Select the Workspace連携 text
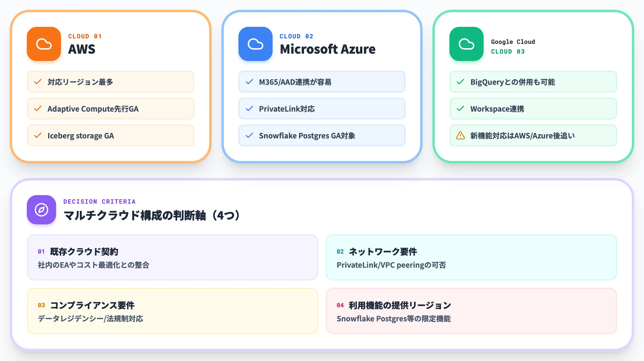 497,109
